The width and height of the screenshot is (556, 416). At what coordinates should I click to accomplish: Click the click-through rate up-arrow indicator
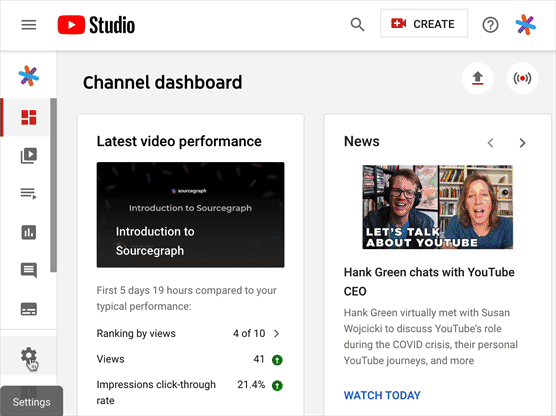277,386
